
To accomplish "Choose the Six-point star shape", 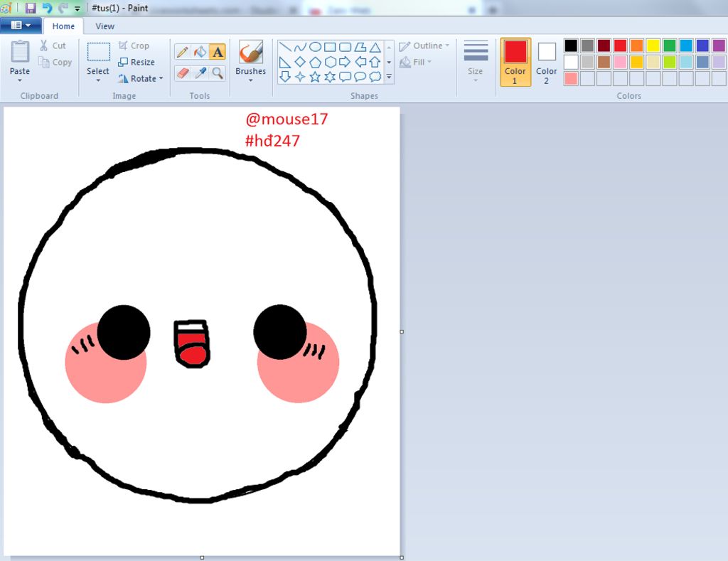I will [330, 77].
